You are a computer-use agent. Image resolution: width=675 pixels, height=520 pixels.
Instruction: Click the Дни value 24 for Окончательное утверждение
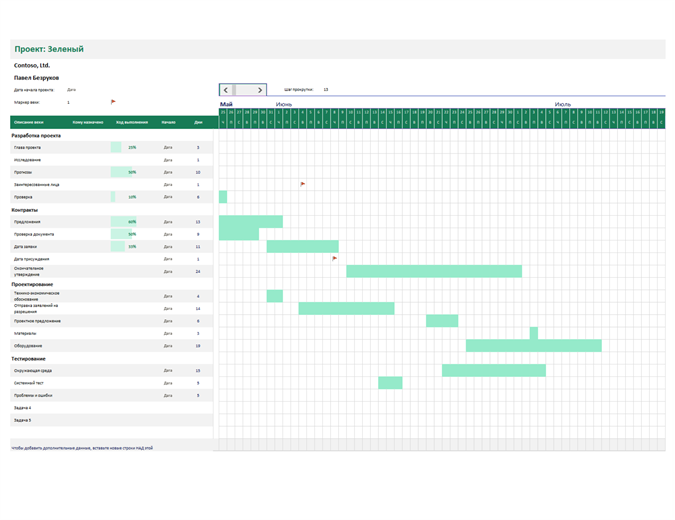click(x=198, y=272)
